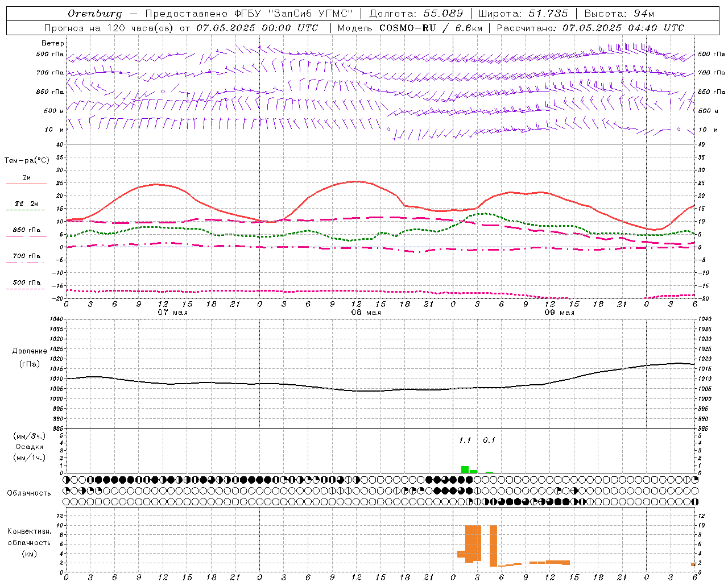Click the 08 мая date label
This screenshot has height=582, width=728.
point(366,313)
